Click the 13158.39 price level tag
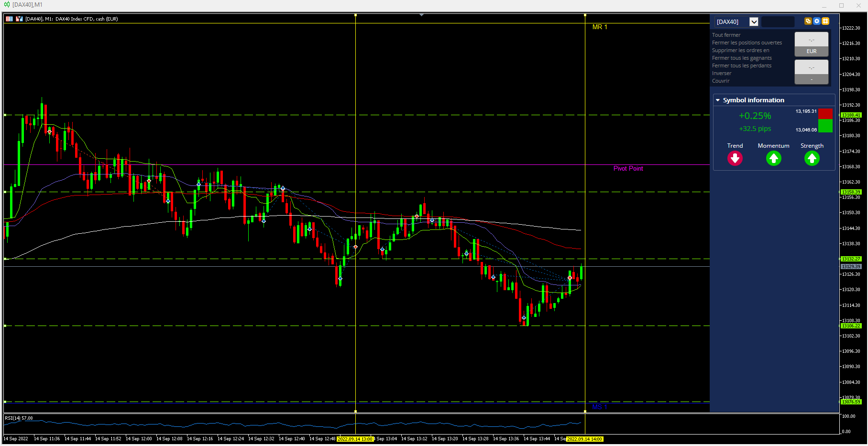Screen dimensions: 868x446 [851, 192]
